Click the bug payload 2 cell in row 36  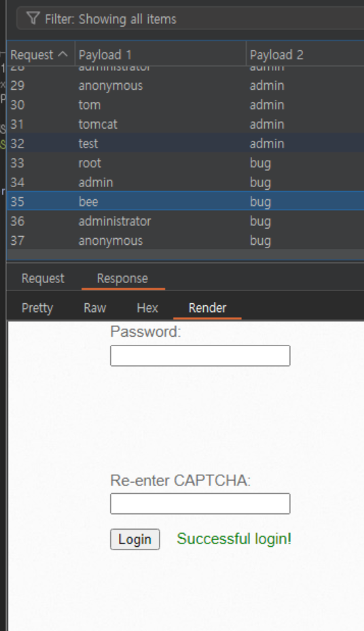click(x=260, y=222)
